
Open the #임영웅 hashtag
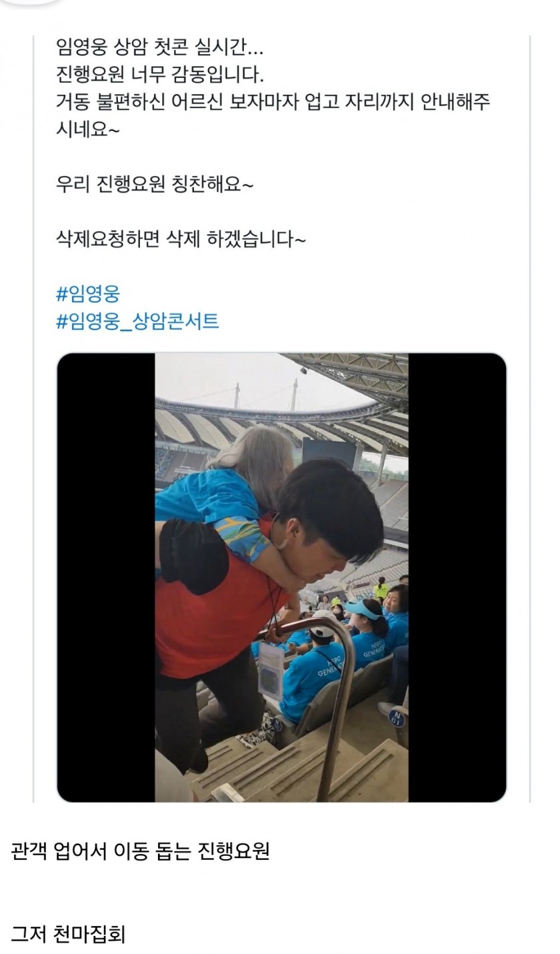pyautogui.click(x=87, y=293)
